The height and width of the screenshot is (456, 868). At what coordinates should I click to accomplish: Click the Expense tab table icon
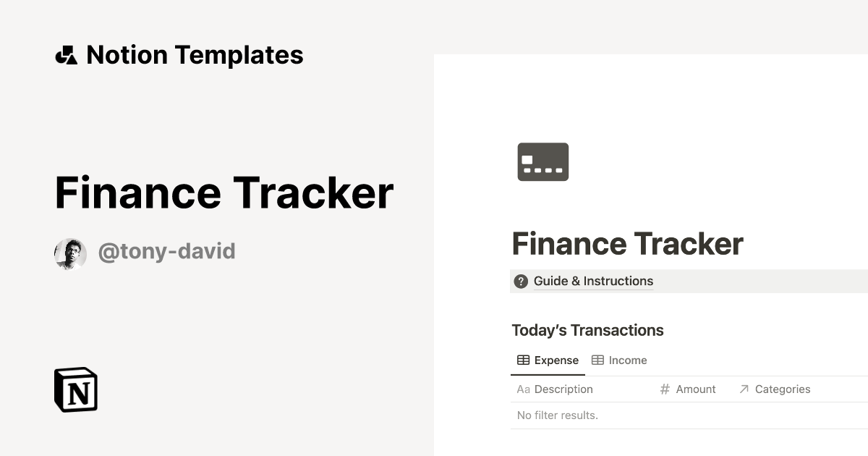(x=523, y=360)
